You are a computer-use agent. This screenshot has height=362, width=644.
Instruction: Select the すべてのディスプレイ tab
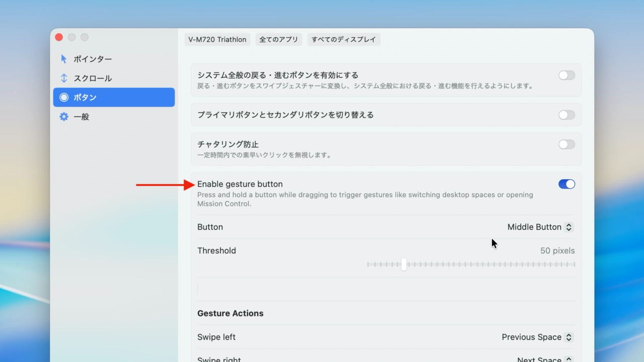tap(344, 39)
